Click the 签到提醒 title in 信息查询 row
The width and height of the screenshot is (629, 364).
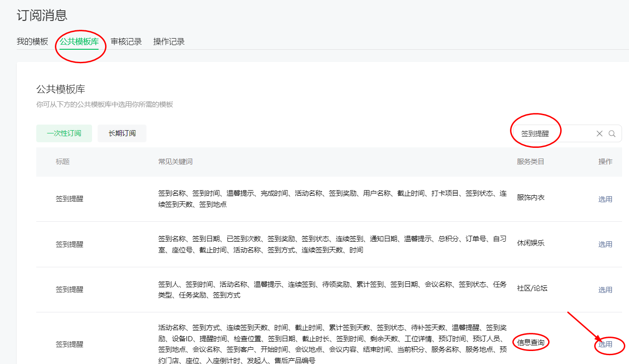(x=70, y=344)
